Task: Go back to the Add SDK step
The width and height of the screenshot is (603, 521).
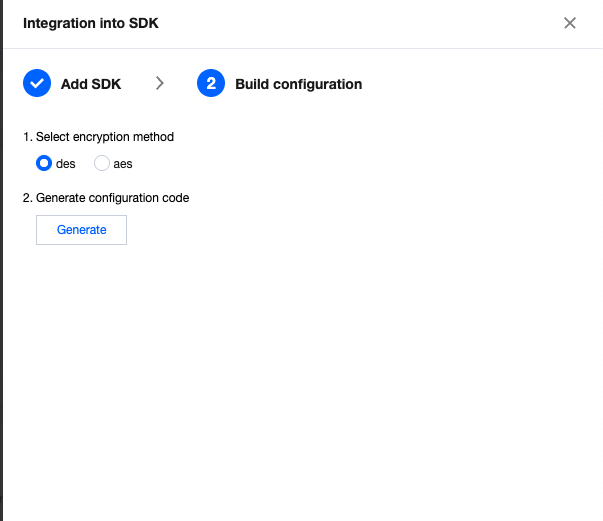Action: tap(90, 84)
